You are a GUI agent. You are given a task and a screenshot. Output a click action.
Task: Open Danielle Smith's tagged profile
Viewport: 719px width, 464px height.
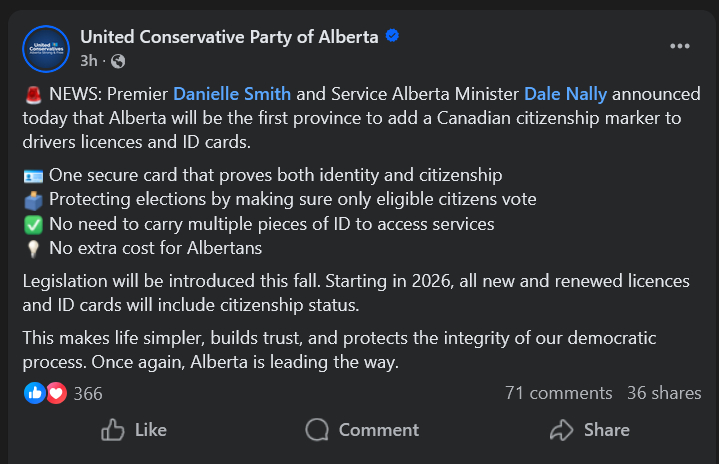click(x=232, y=94)
